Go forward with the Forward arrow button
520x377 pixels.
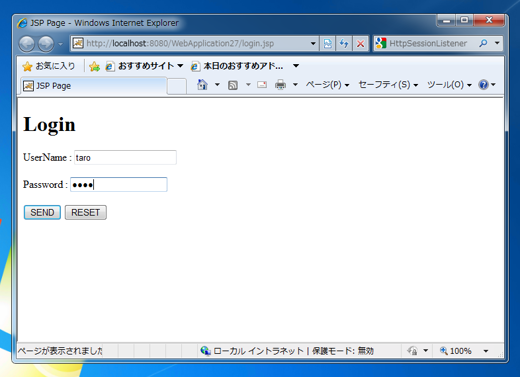[x=46, y=44]
